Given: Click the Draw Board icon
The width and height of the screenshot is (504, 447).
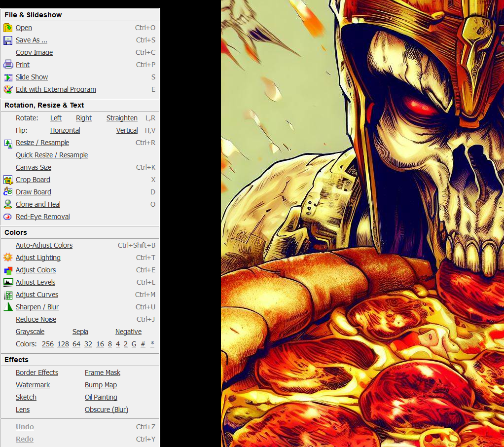Looking at the screenshot, I should pyautogui.click(x=8, y=192).
